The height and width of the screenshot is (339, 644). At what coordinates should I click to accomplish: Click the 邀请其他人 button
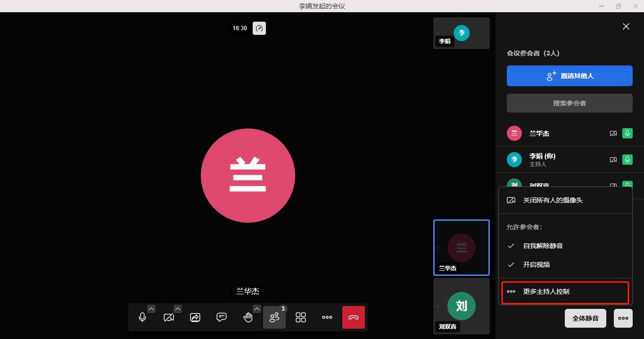[570, 76]
